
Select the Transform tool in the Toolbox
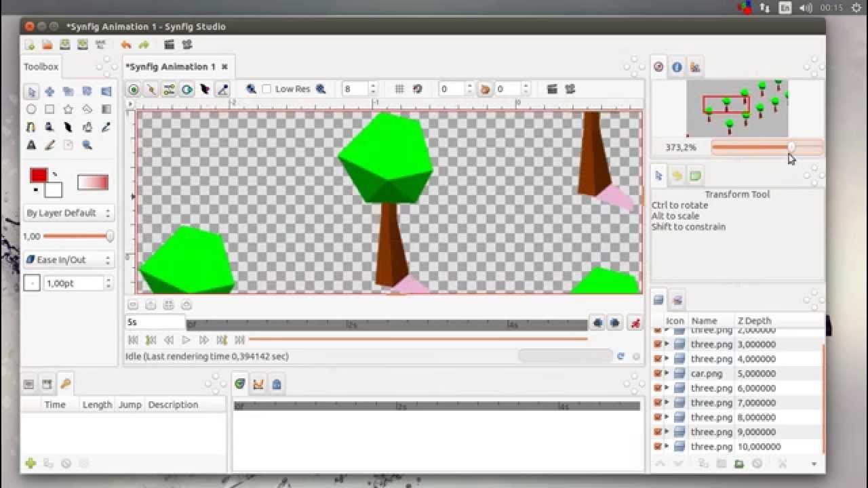coord(31,91)
